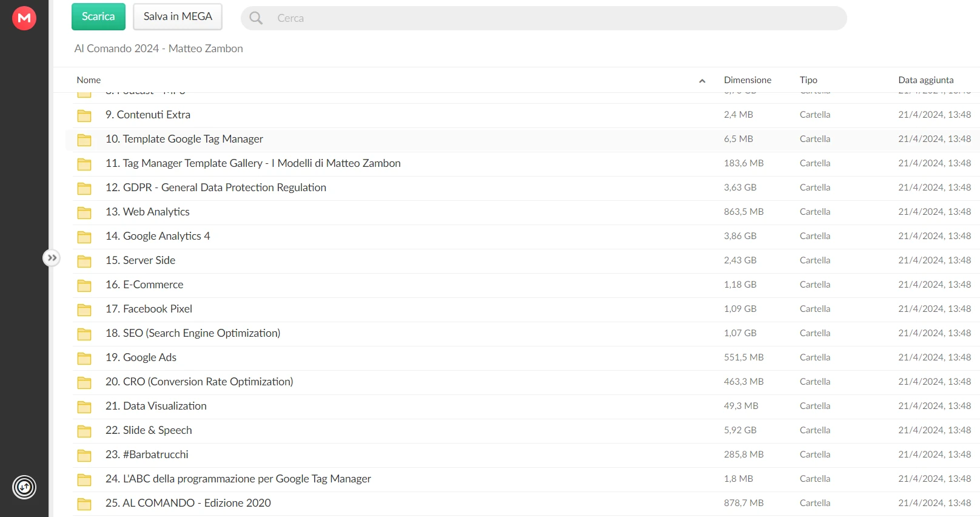
Task: Click the 3,63 GB size of GDPR folder
Action: click(x=740, y=188)
